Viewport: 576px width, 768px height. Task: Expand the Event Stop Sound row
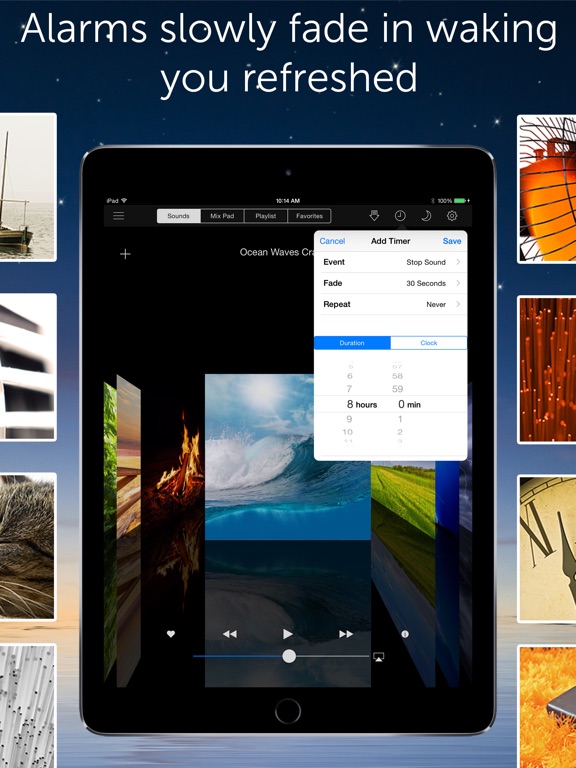point(391,262)
